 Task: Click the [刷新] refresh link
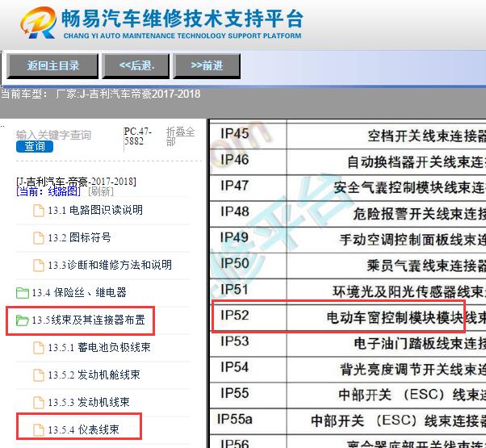pos(101,192)
